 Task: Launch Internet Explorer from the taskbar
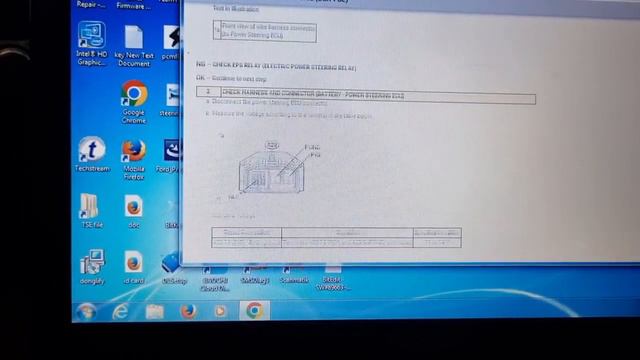(120, 312)
